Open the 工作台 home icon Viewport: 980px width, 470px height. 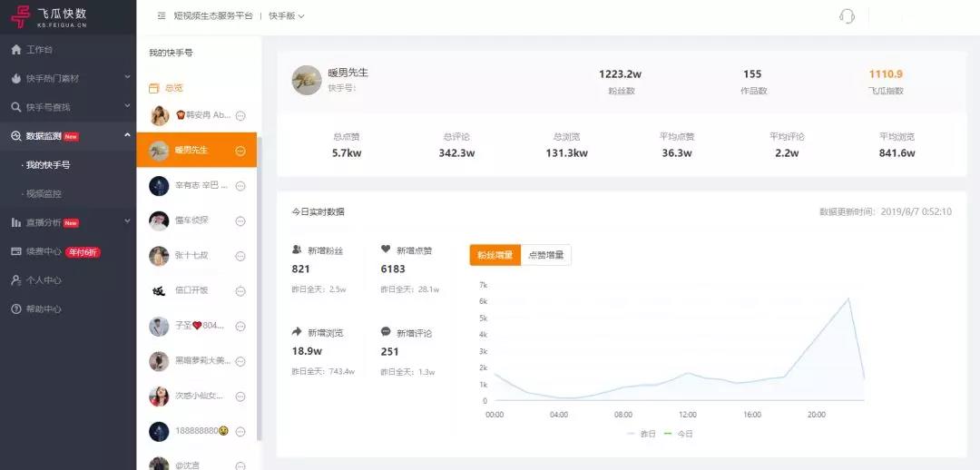(x=16, y=49)
